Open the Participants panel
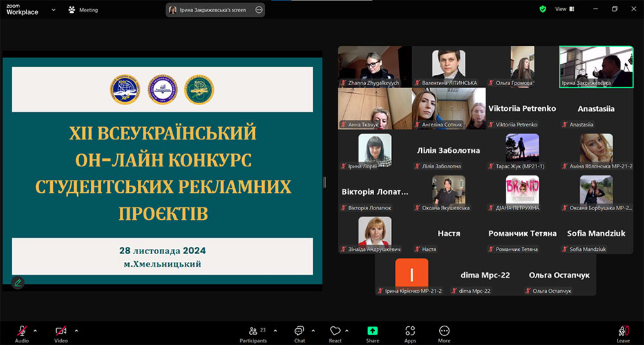 click(x=253, y=331)
